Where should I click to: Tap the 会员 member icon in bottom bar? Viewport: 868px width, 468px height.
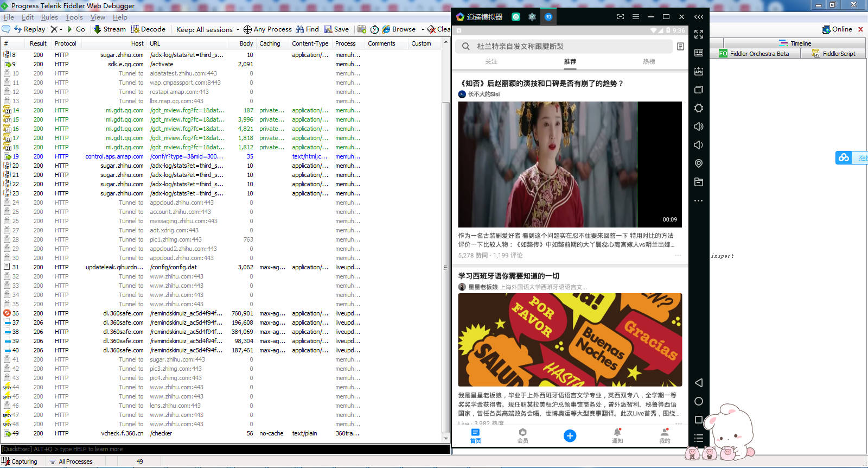pyautogui.click(x=523, y=436)
